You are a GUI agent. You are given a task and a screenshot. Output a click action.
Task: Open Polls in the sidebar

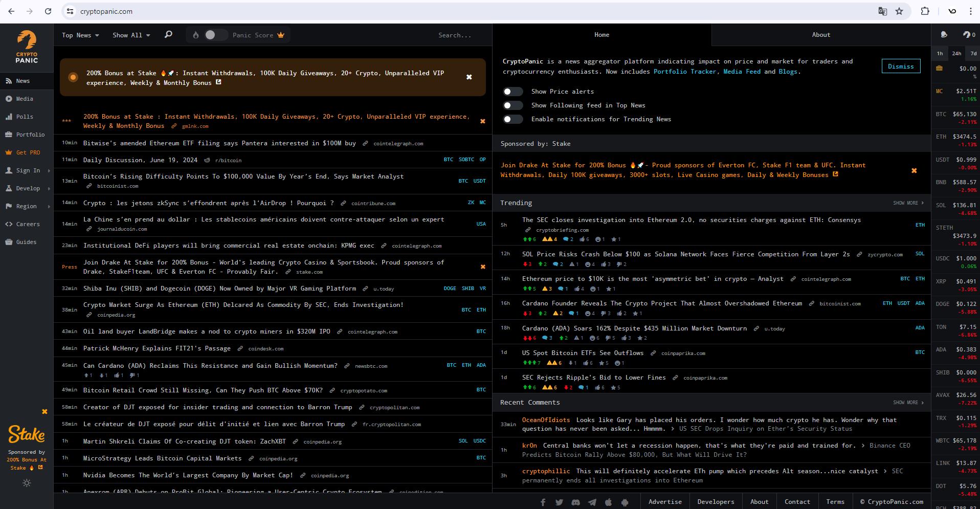pyautogui.click(x=27, y=117)
